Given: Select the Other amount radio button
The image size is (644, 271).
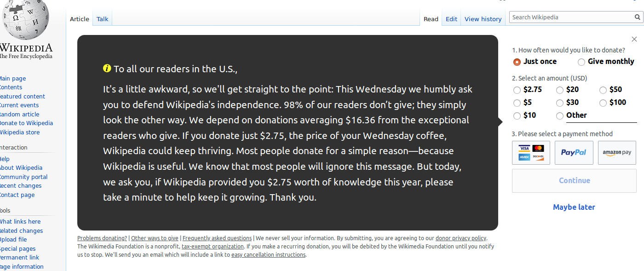Looking at the screenshot, I should (x=560, y=116).
